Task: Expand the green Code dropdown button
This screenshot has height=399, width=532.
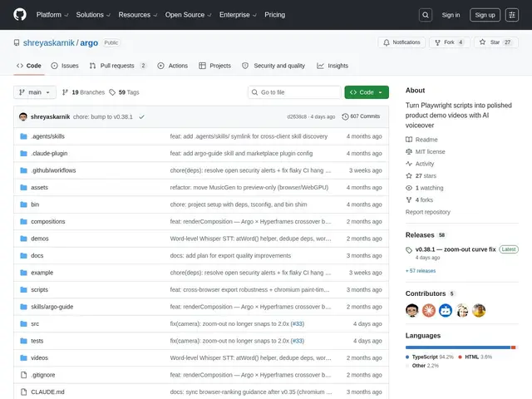Action: tap(367, 92)
